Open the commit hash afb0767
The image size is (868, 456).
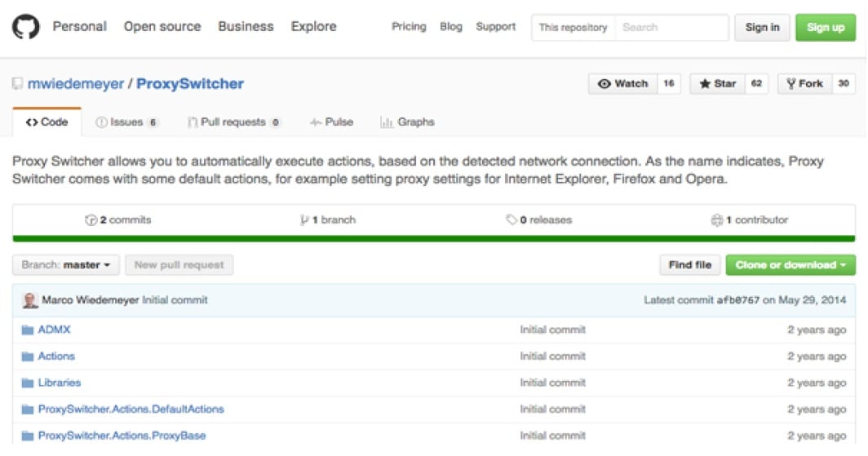tap(738, 300)
